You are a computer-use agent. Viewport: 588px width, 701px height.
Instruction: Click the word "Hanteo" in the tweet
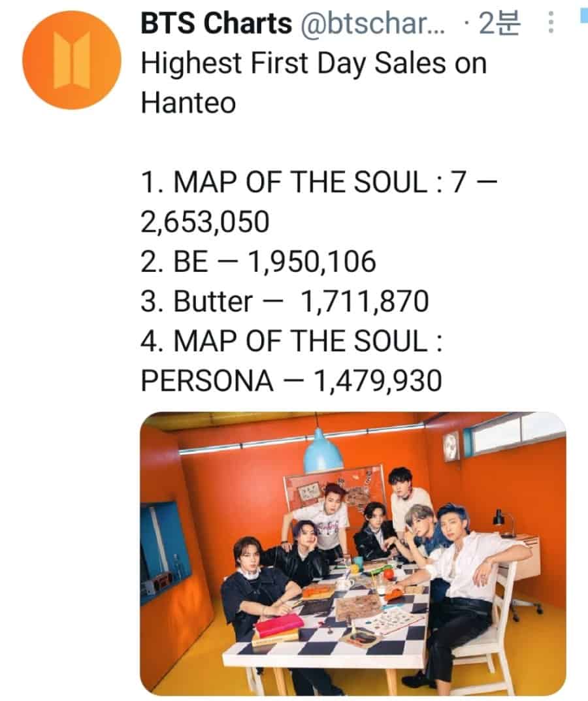188,103
